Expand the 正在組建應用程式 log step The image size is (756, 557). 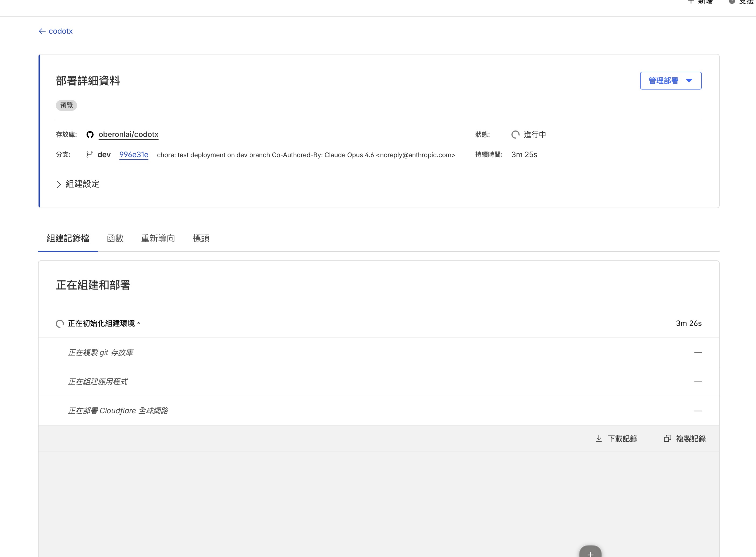click(98, 382)
